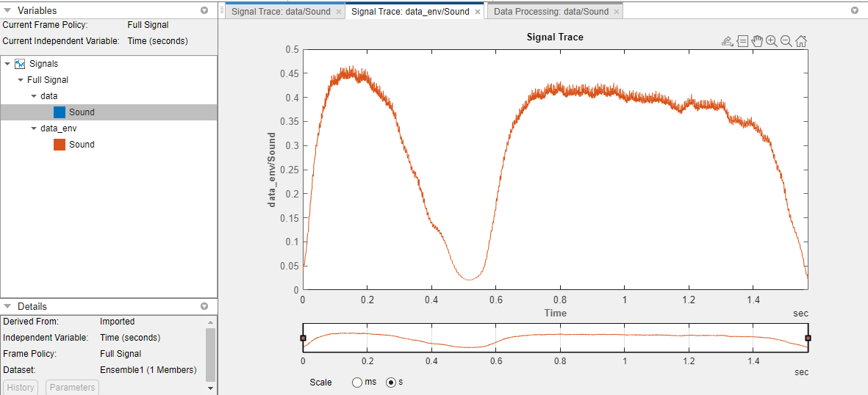Click the left handle of the panner strip
The height and width of the screenshot is (395, 868).
tap(303, 338)
